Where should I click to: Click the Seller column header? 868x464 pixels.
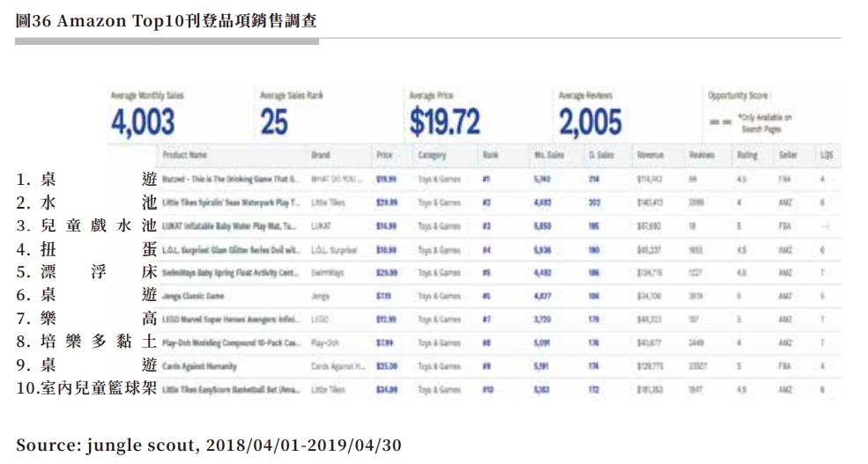pos(788,155)
